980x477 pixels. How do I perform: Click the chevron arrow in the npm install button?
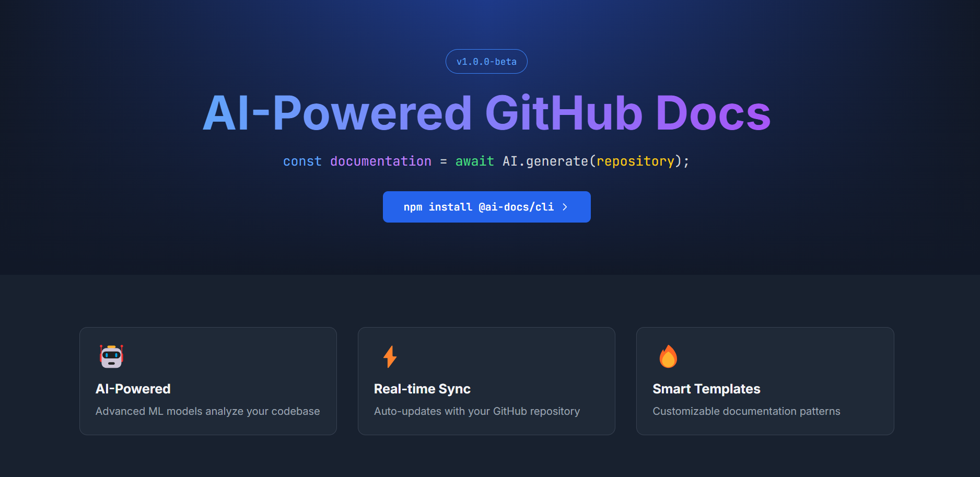(x=565, y=207)
